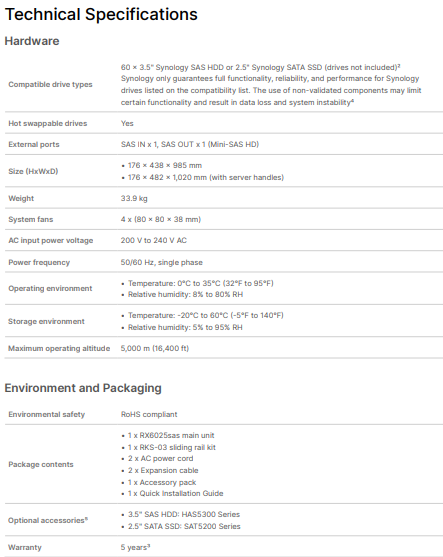Screen dimensions: 443x557
Task: Select the System fans row label
Action: click(31, 219)
